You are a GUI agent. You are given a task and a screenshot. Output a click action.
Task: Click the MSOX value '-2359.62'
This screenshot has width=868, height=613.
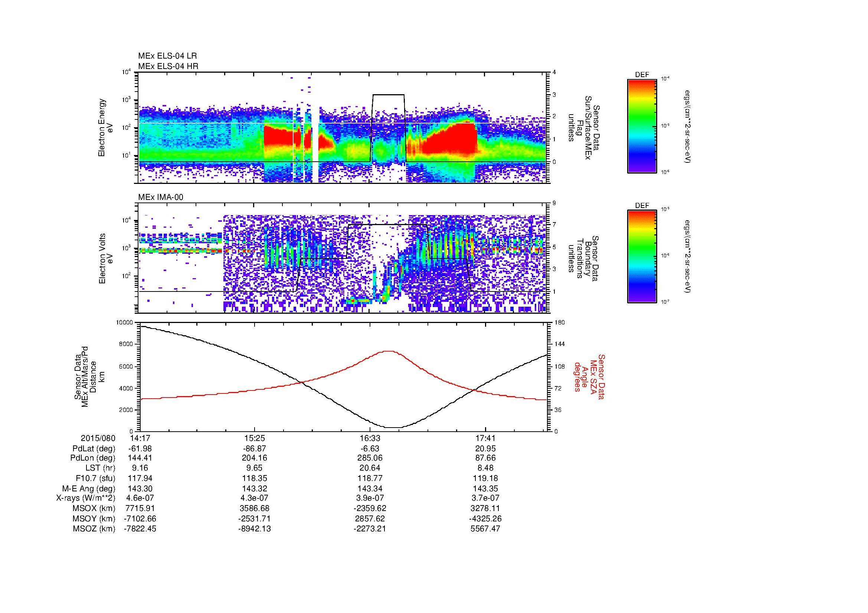coord(370,508)
